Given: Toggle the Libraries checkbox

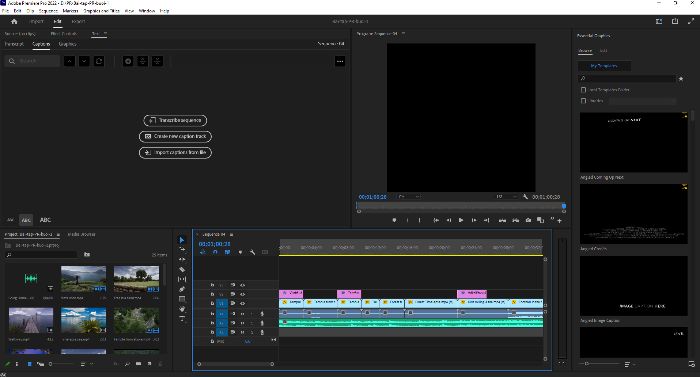Looking at the screenshot, I should pyautogui.click(x=583, y=101).
